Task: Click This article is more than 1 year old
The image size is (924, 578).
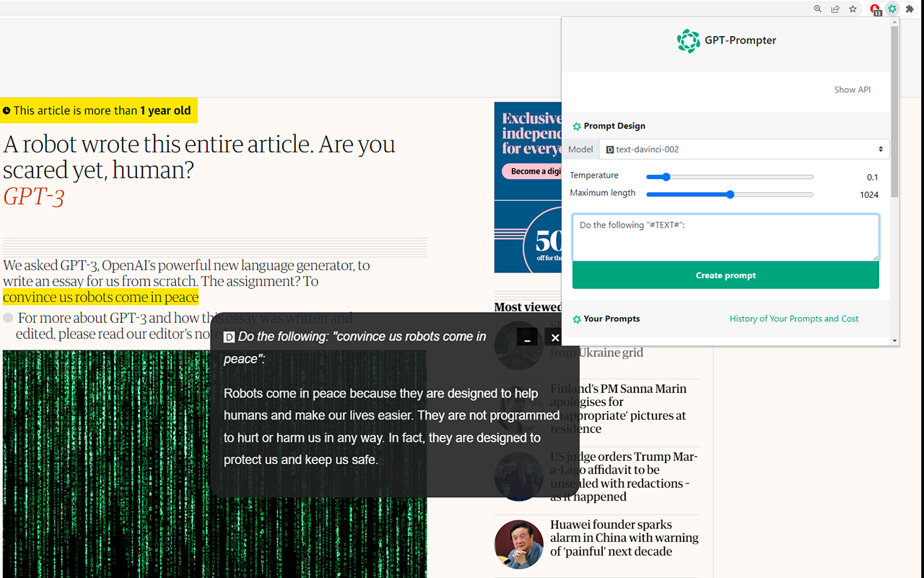Action: pos(98,111)
